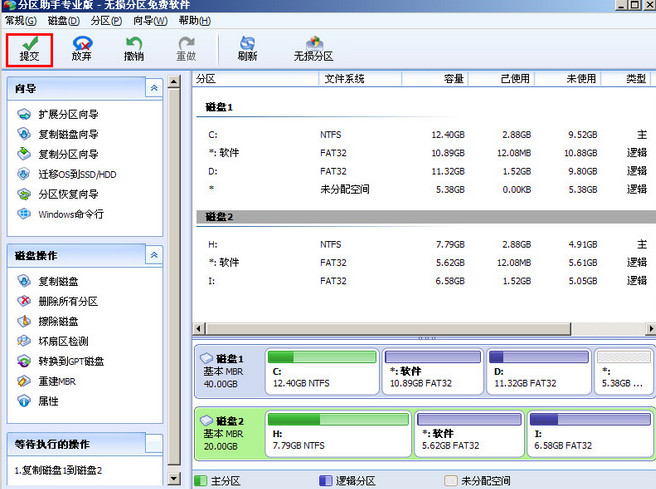
Task: Collapse the 向导 panel
Action: [154, 88]
